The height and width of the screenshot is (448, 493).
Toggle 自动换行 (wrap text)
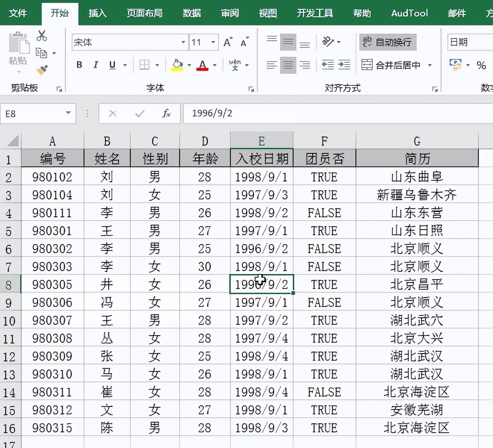coord(387,42)
